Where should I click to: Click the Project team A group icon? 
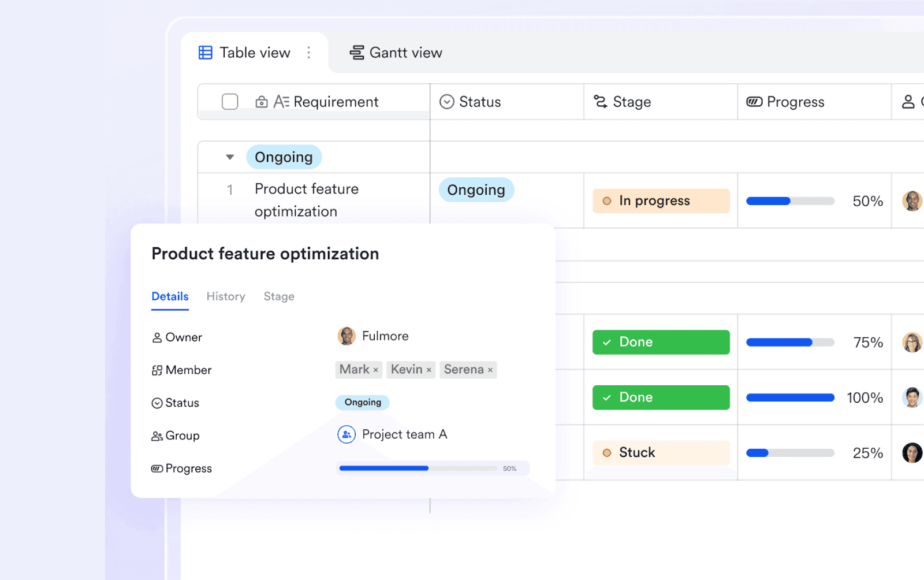346,434
